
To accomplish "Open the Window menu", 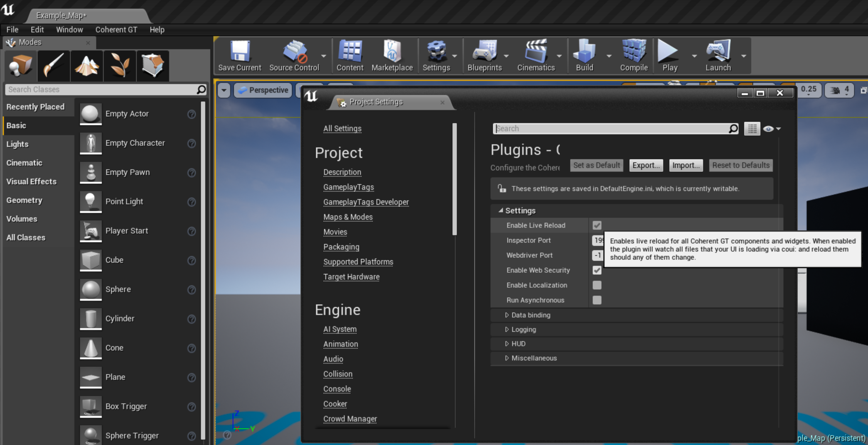I will (69, 29).
